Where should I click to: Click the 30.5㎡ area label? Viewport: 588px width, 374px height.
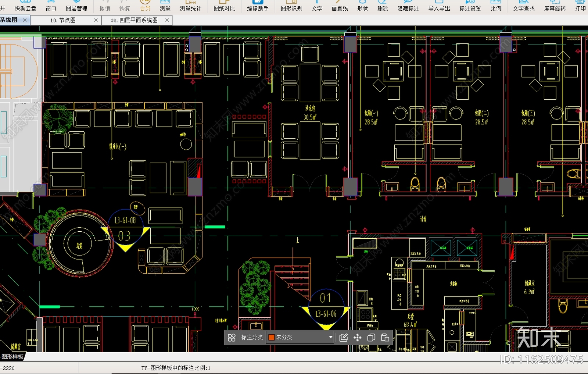(310, 117)
